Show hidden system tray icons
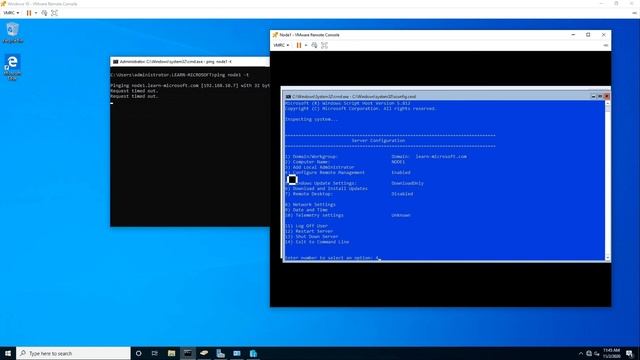This screenshot has width=640, height=360. [581, 353]
